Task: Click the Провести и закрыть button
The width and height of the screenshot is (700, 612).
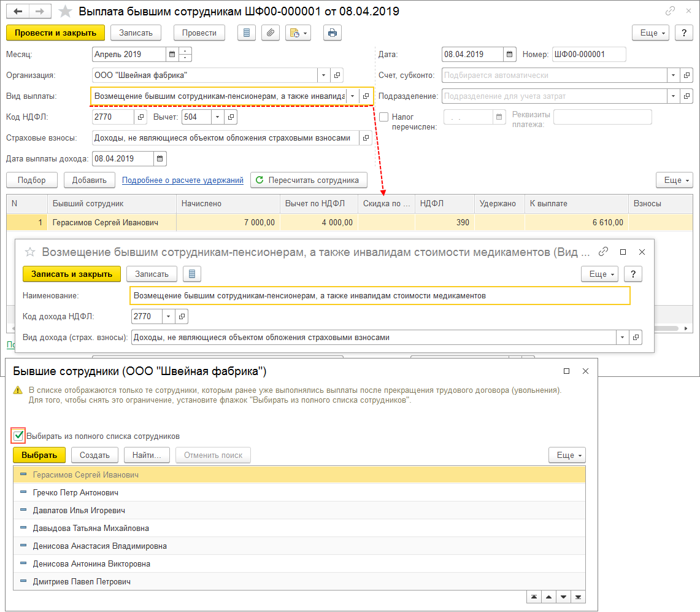Action: (x=55, y=33)
